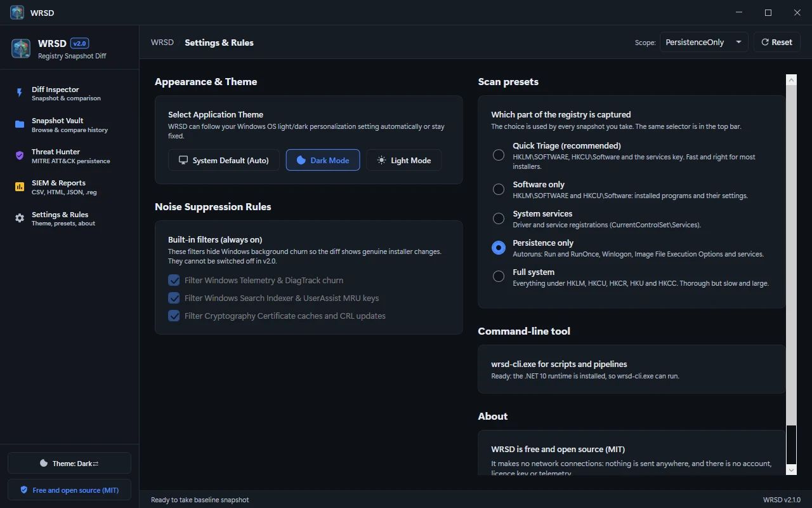
Task: Open the Scope dropdown showing PersistenceOnly
Action: coord(704,42)
